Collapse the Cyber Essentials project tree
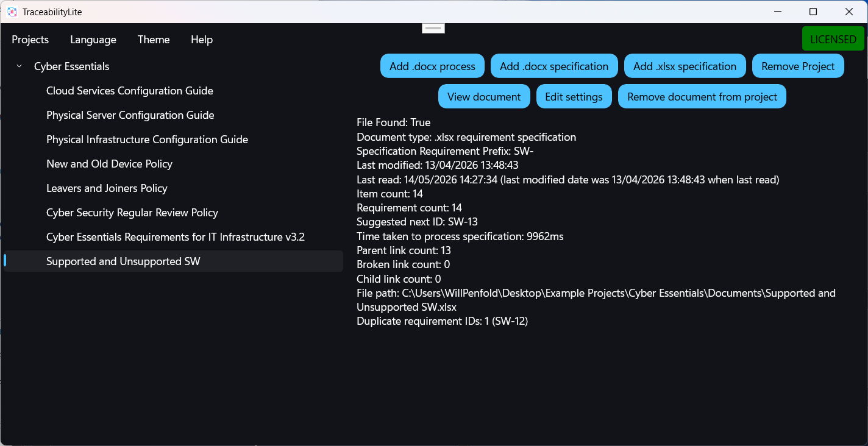The image size is (868, 446). [x=20, y=66]
